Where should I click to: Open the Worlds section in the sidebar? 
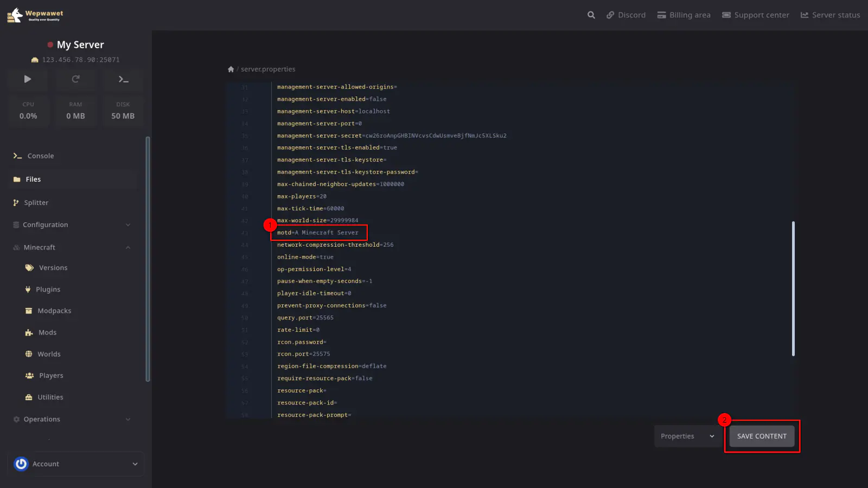(49, 354)
